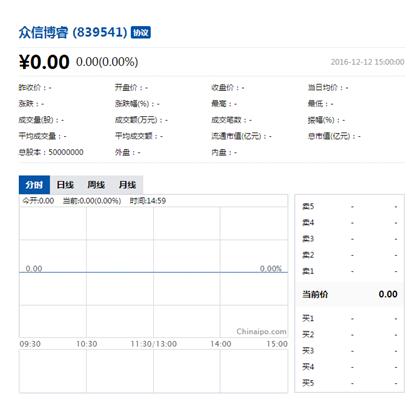Show the 月线 chart tab
The image size is (418, 403).
[x=127, y=185]
